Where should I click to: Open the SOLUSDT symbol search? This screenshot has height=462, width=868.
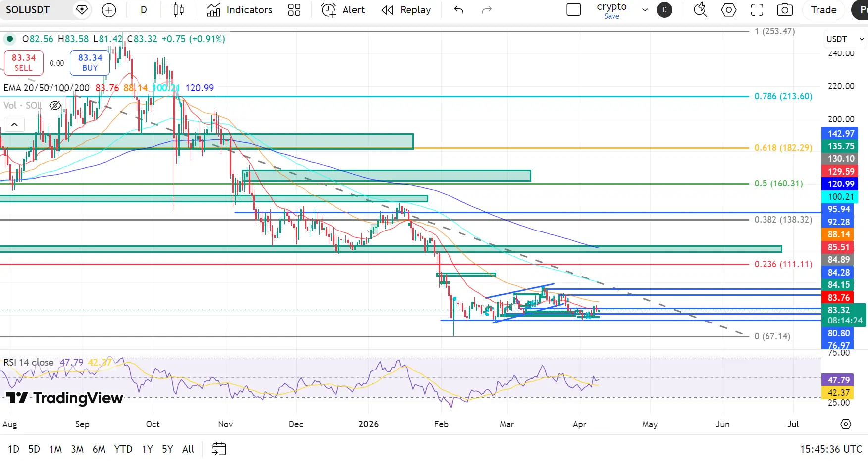point(28,10)
